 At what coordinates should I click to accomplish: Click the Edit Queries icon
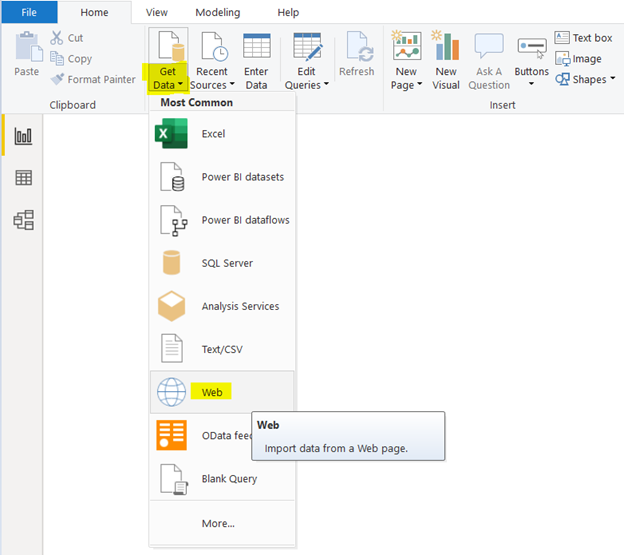pyautogui.click(x=307, y=46)
